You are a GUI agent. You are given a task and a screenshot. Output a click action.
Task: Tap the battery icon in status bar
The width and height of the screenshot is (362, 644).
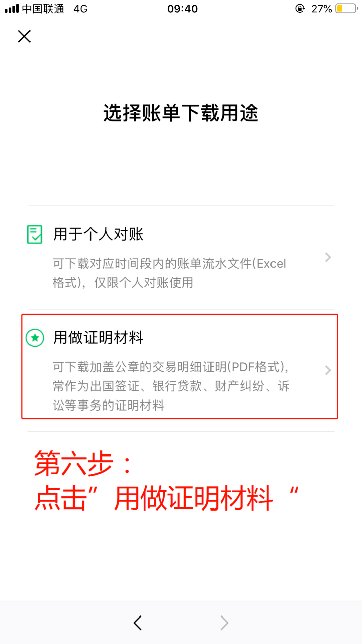tap(347, 9)
